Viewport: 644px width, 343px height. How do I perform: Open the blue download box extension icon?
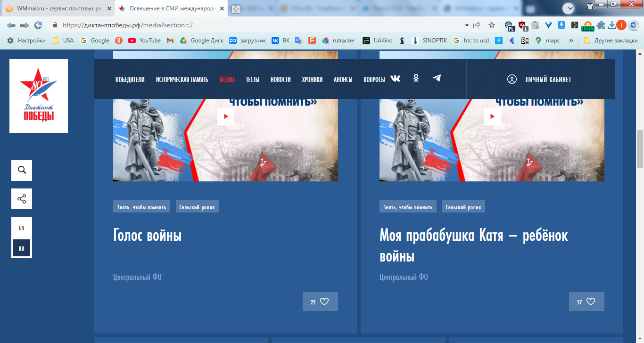561,25
